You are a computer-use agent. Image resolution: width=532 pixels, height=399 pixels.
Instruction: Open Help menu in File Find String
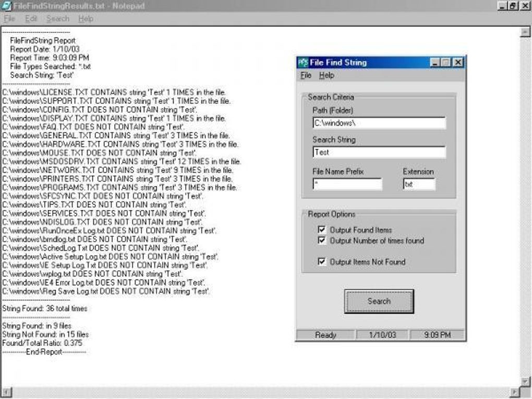tap(327, 75)
